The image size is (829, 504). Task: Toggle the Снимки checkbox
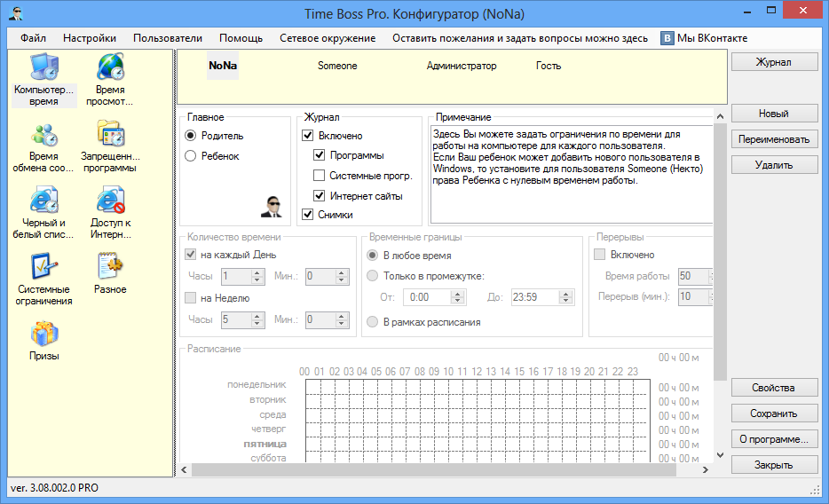[308, 215]
